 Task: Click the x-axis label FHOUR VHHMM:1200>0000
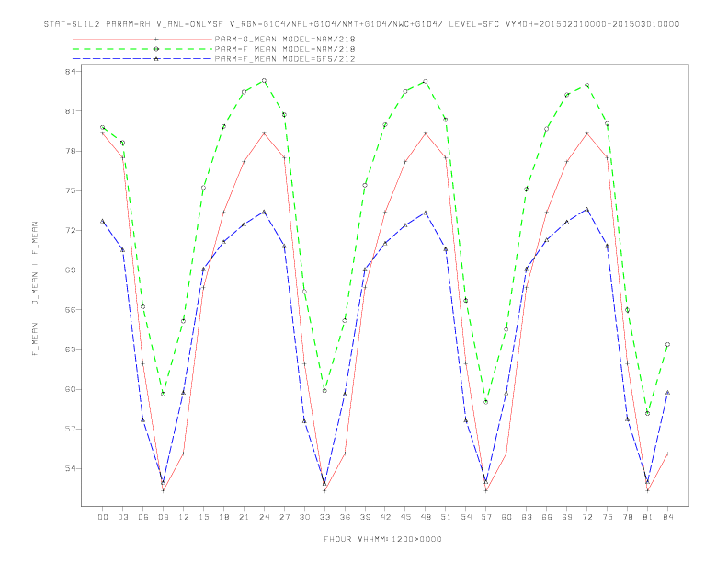(382, 539)
